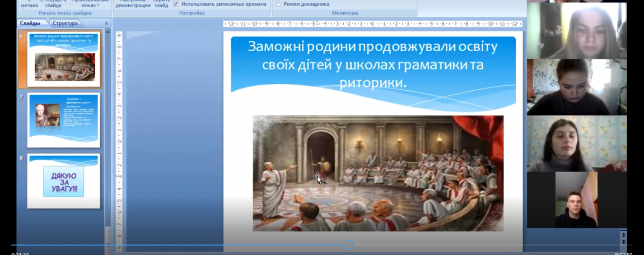Start the slideshow with С начала

pos(29,4)
